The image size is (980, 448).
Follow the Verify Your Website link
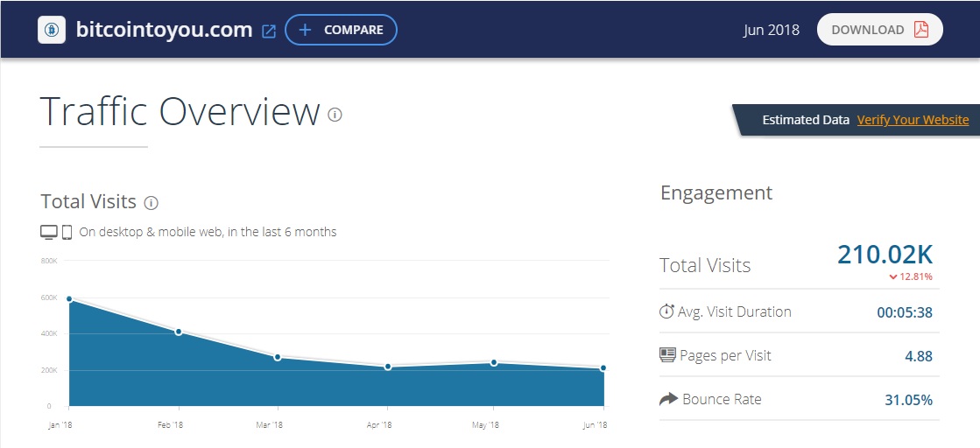pyautogui.click(x=913, y=120)
